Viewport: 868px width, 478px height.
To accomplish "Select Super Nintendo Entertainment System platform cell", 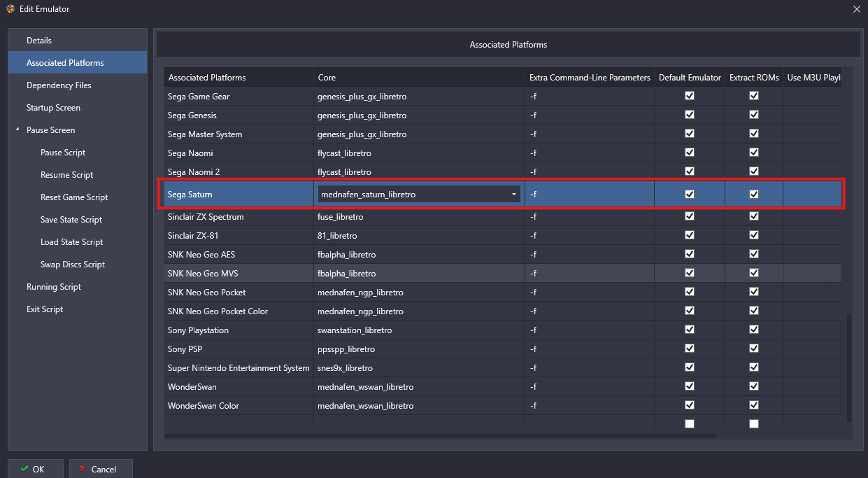I will tap(239, 368).
